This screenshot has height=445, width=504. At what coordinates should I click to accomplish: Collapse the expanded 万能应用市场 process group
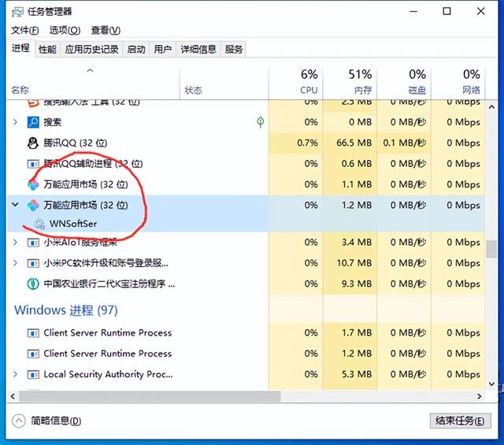(x=16, y=205)
